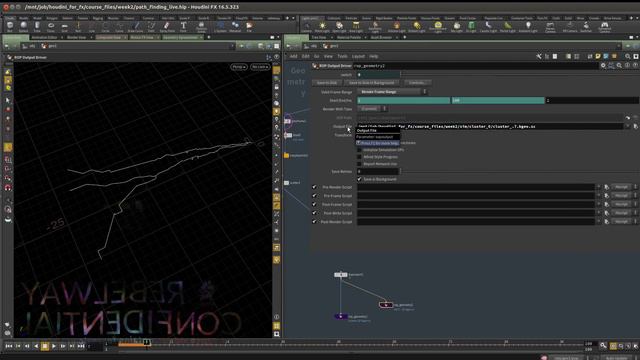Open the Add menu in network editor
The width and height of the screenshot is (640, 360).
[x=293, y=56]
